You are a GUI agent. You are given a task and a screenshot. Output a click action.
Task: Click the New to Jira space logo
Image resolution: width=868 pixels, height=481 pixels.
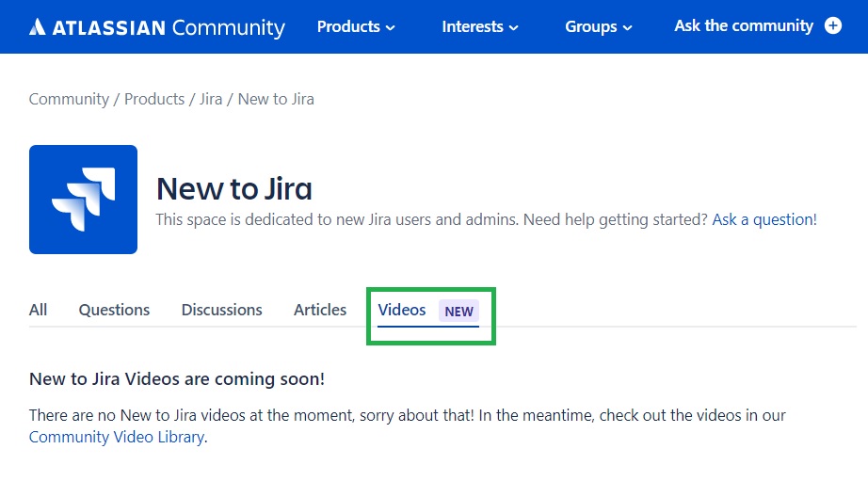[83, 200]
